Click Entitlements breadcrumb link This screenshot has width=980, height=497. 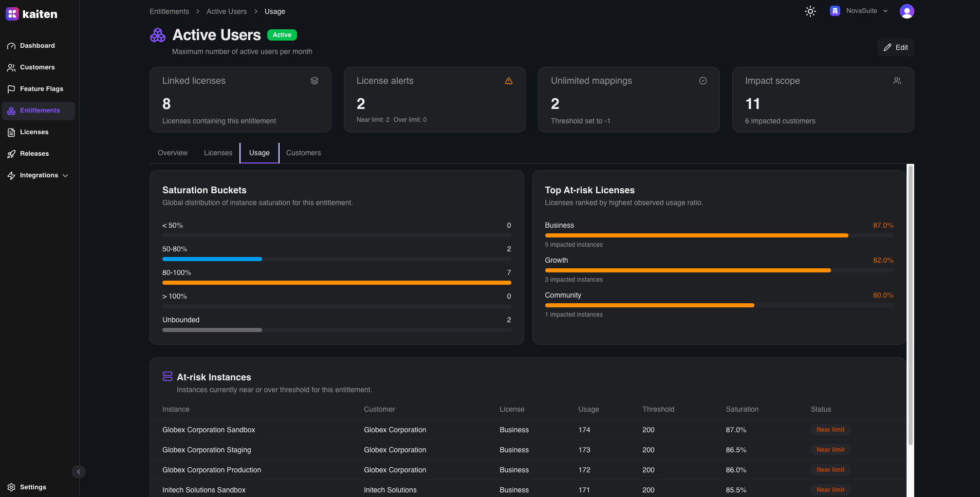pos(169,11)
